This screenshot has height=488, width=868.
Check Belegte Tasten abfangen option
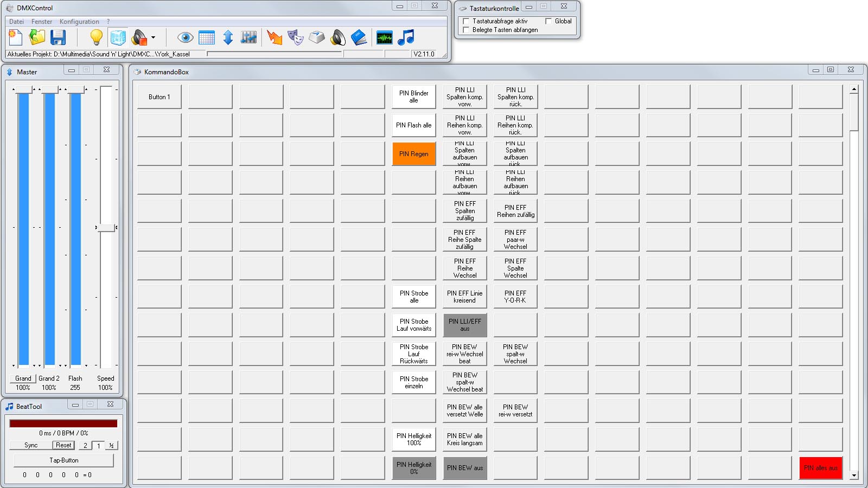[x=466, y=30]
